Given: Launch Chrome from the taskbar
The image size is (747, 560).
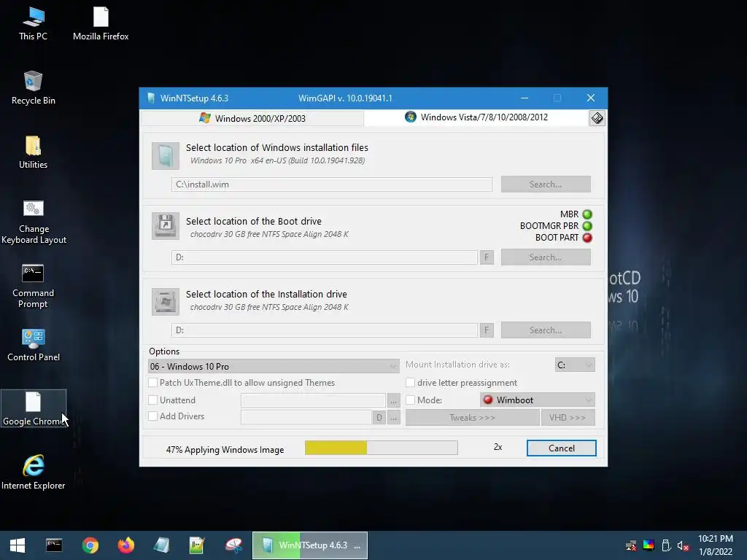Looking at the screenshot, I should [90, 545].
